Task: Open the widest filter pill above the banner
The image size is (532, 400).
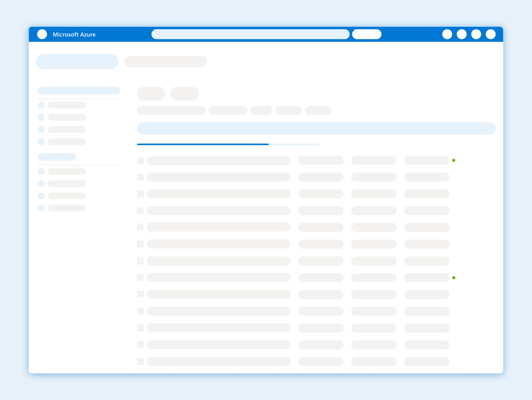Action: point(171,110)
